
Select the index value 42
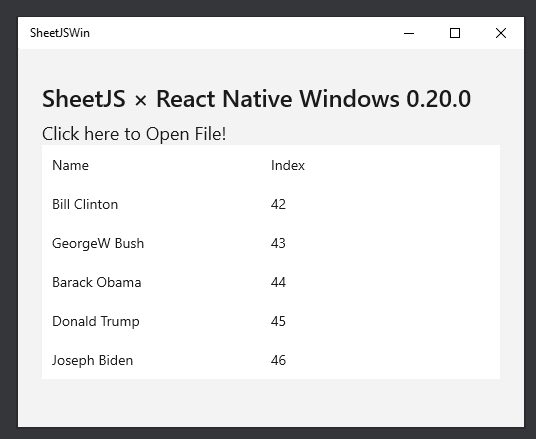[278, 204]
